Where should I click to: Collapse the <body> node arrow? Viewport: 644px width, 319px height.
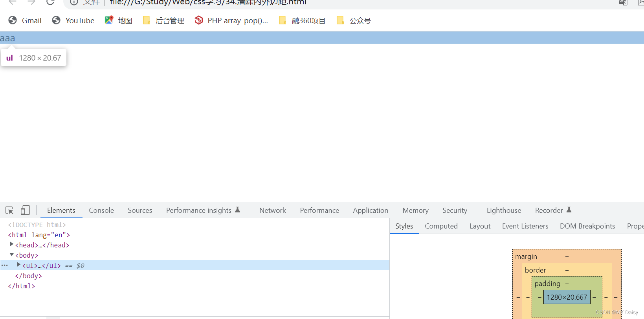click(12, 255)
